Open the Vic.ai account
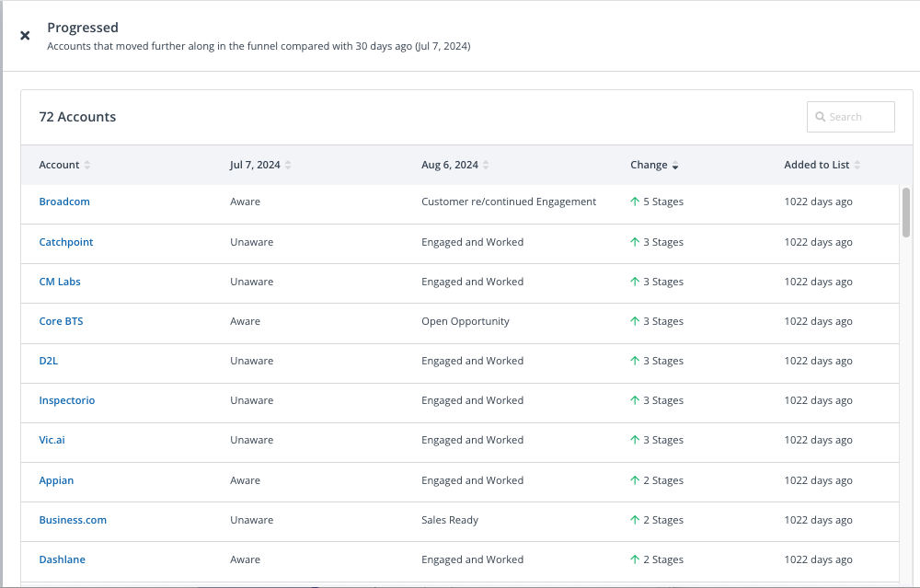The width and height of the screenshot is (920, 588). [52, 440]
